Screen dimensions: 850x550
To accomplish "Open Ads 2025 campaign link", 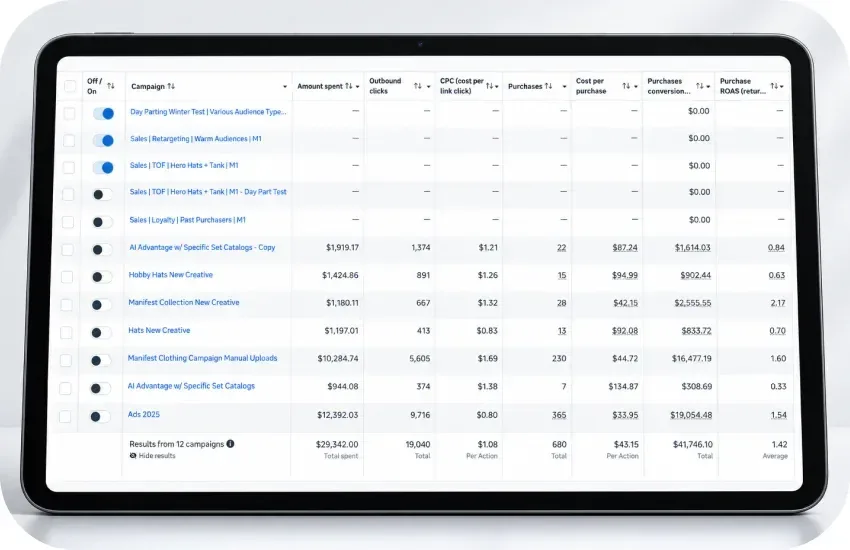I will (x=144, y=415).
